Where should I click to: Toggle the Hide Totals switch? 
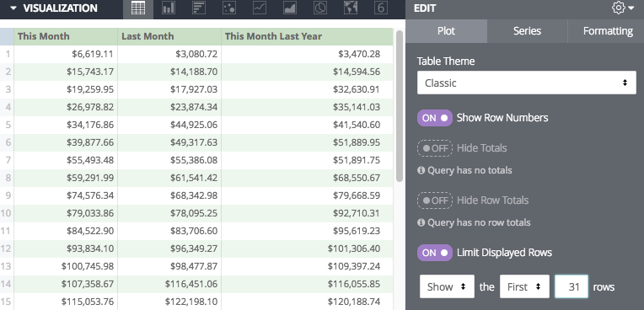(435, 147)
